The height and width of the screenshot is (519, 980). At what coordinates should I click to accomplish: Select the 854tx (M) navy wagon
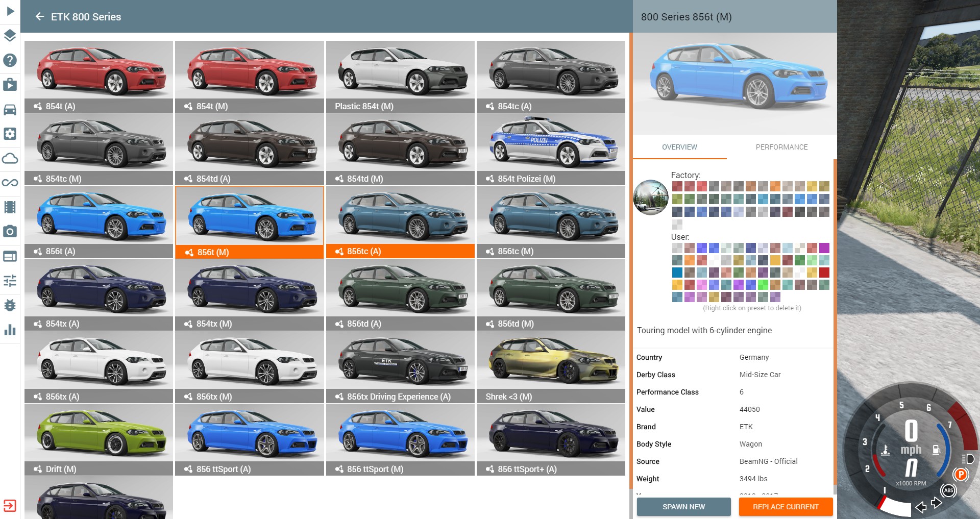pos(250,294)
